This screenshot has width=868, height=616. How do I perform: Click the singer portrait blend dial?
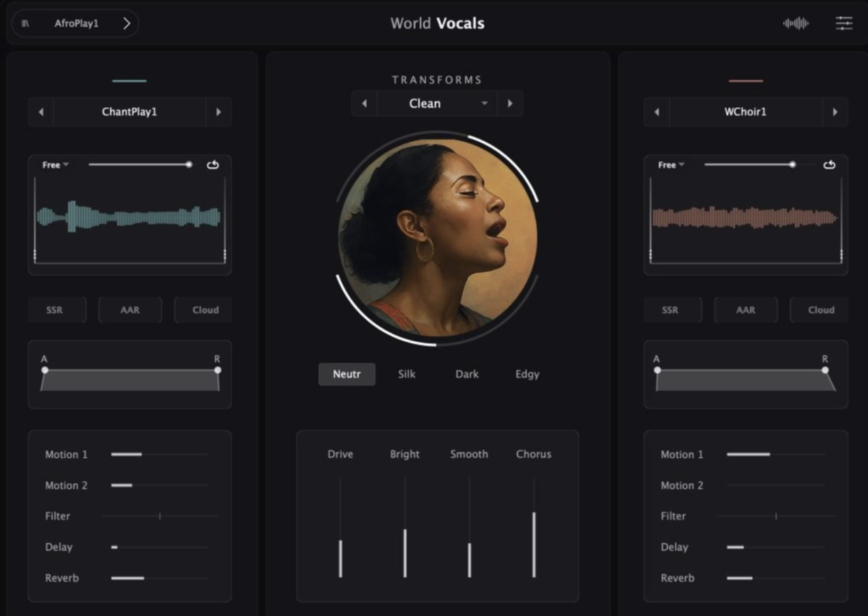pos(437,238)
